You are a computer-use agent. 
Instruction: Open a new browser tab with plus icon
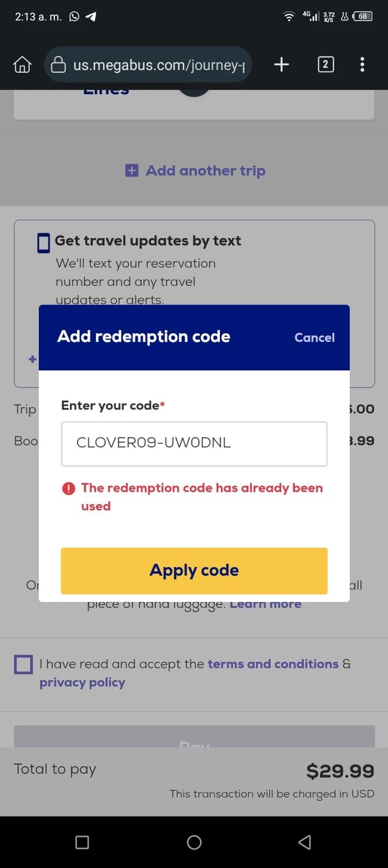[281, 65]
